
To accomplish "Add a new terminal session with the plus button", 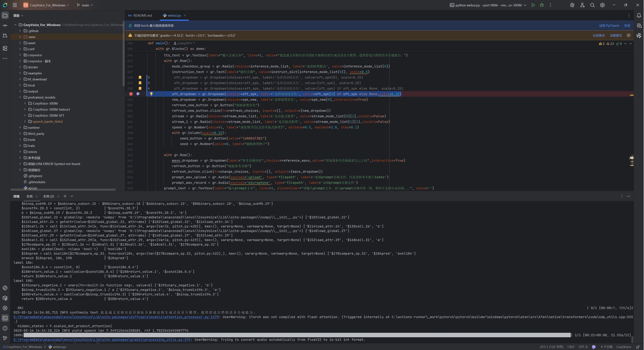I will click(65, 196).
